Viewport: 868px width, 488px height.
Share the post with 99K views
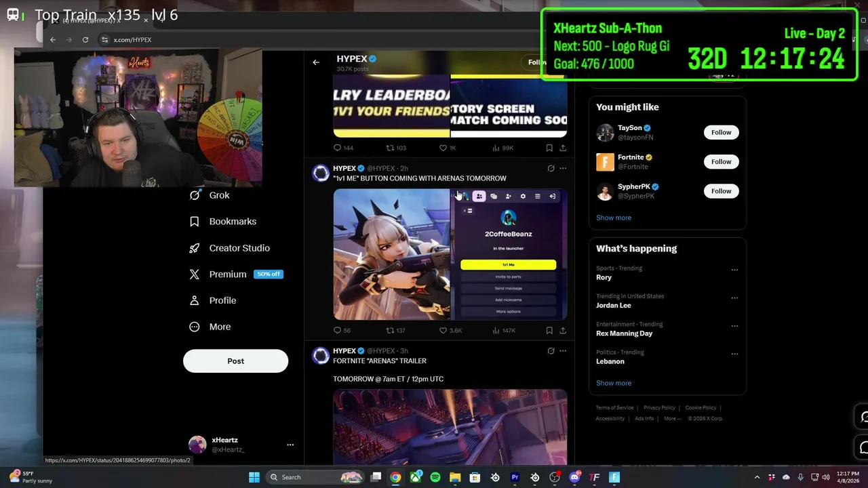[563, 148]
